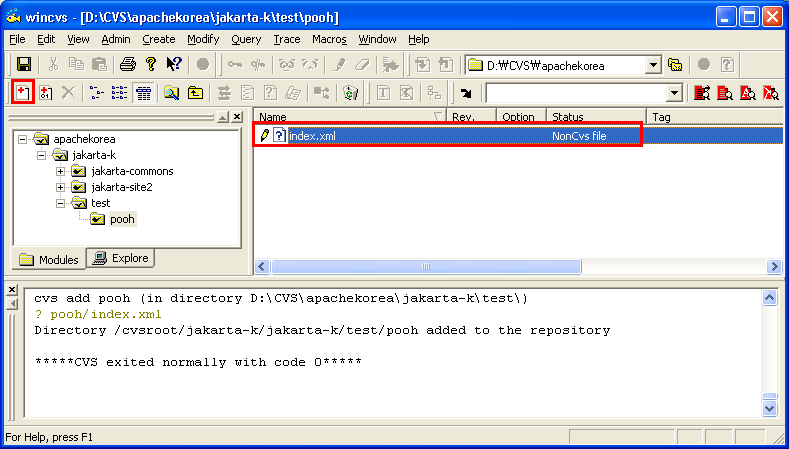Click the magnifier Explore folder icon
Viewport: 789px width, 449px height.
[171, 92]
